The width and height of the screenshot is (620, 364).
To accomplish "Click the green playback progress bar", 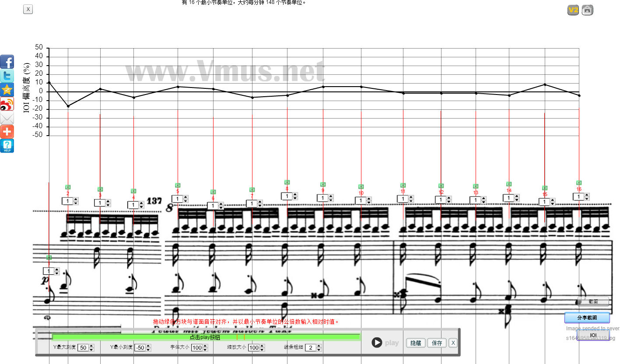I will point(206,337).
